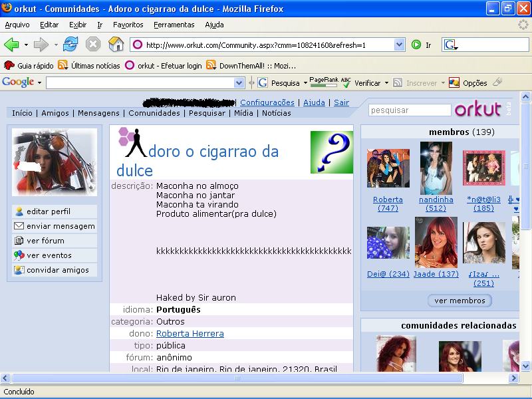
Task: Click the horizontal scrollbar thumb
Action: (x=237, y=378)
